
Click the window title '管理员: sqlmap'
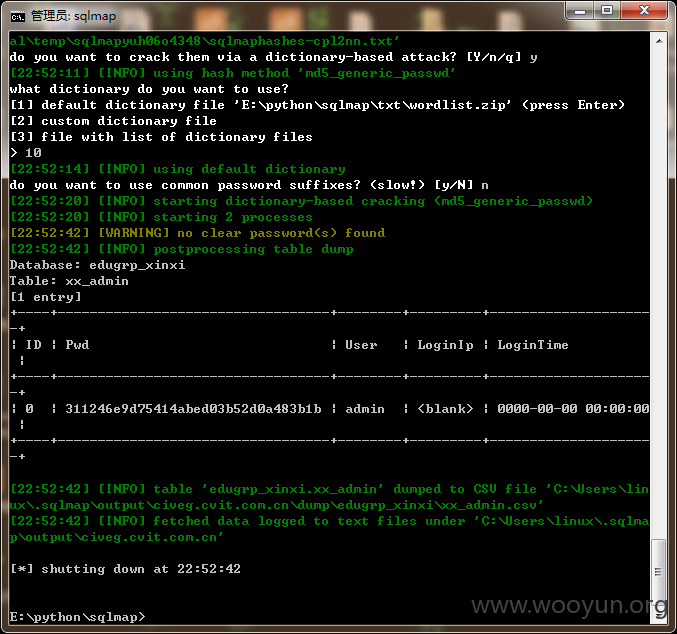click(x=73, y=16)
